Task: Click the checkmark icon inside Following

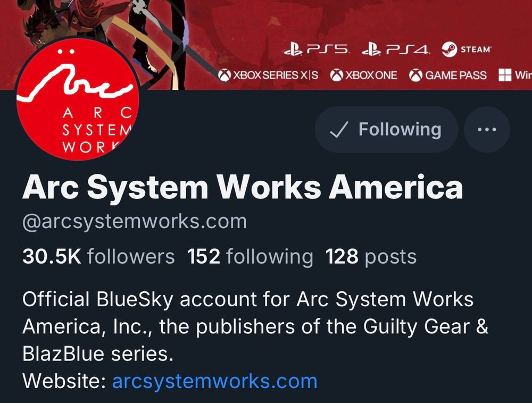Action: coord(338,130)
